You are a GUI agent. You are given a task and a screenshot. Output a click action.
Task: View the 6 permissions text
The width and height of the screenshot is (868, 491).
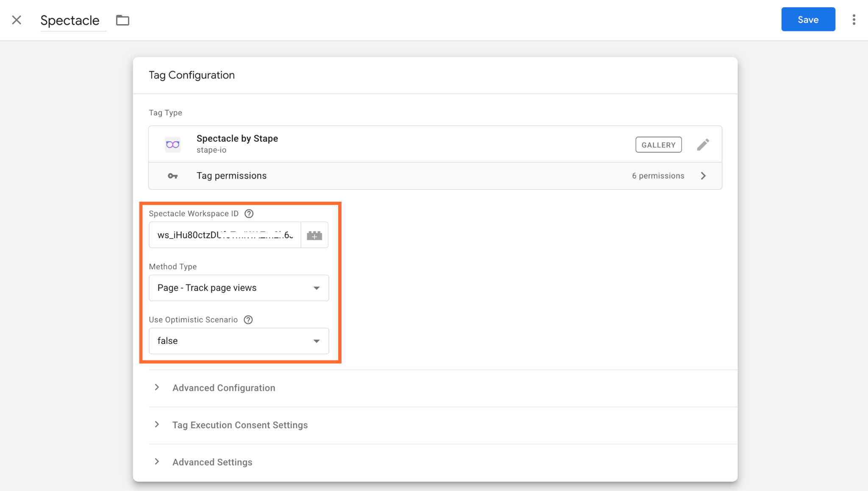[x=658, y=176]
